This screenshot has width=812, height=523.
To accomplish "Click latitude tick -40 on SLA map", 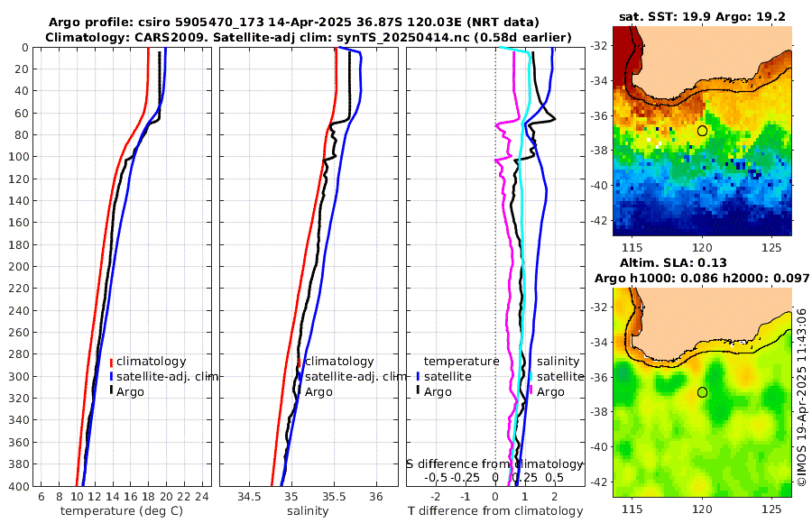I will pyautogui.click(x=600, y=447).
